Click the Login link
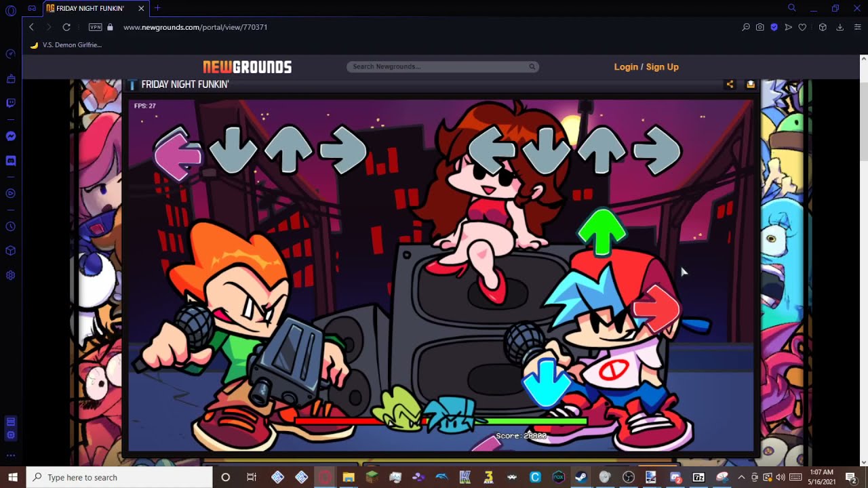 click(x=626, y=67)
